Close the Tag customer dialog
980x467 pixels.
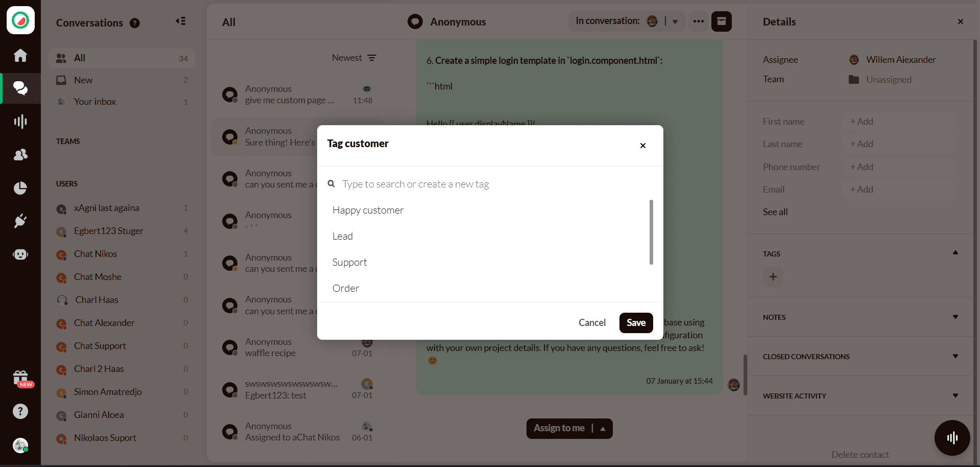click(643, 146)
